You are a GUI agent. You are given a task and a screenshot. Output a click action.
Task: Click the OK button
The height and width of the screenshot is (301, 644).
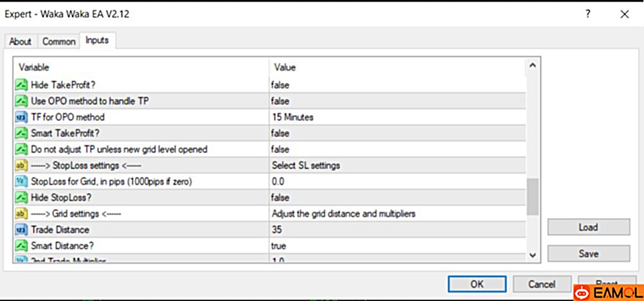click(x=476, y=284)
